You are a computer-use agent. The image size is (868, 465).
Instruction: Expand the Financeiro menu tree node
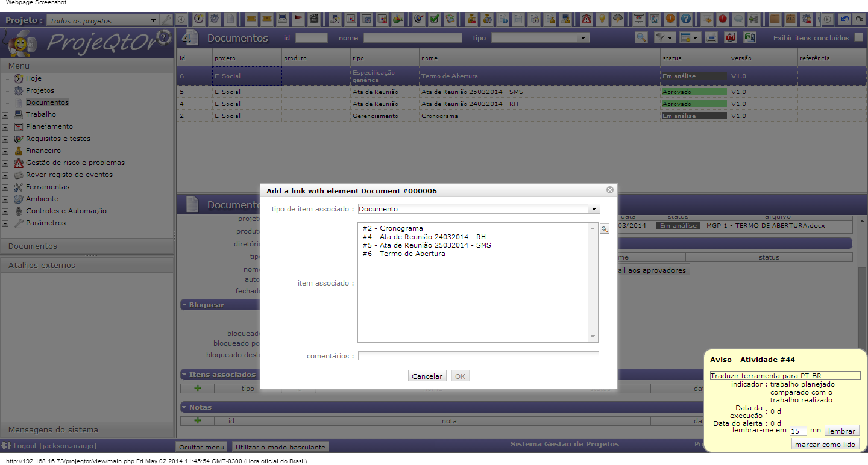pyautogui.click(x=5, y=151)
